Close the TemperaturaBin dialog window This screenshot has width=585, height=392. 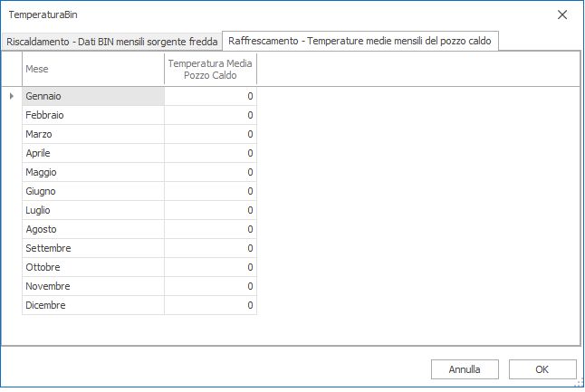(562, 15)
